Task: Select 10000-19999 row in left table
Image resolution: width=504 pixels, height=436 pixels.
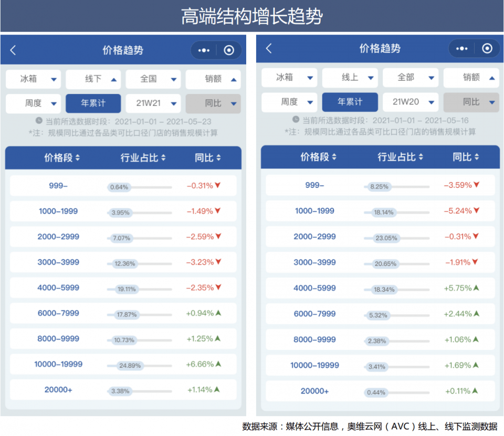Action: [123, 364]
